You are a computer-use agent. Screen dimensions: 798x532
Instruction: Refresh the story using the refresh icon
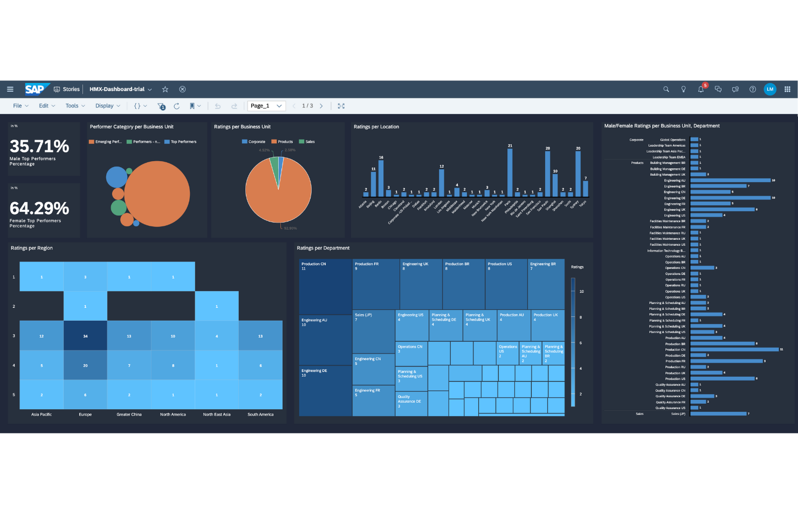(x=177, y=106)
